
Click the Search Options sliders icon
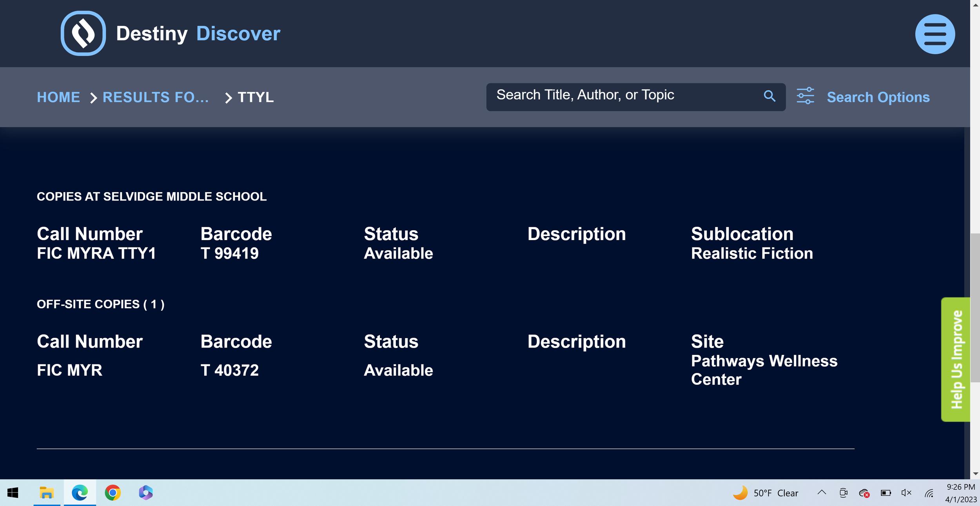805,96
